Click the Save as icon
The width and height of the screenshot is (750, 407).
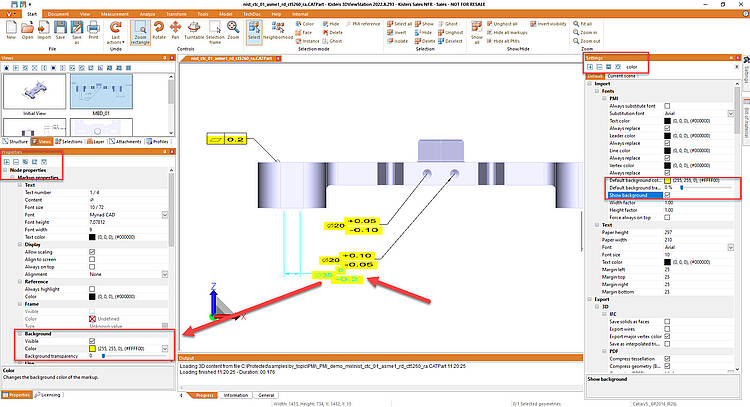77,32
